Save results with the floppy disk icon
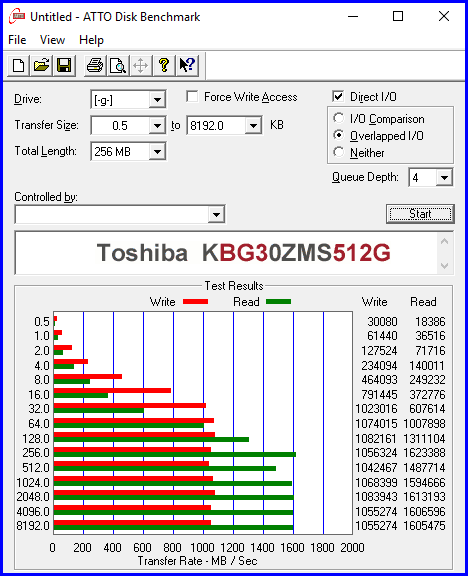 pyautogui.click(x=64, y=66)
